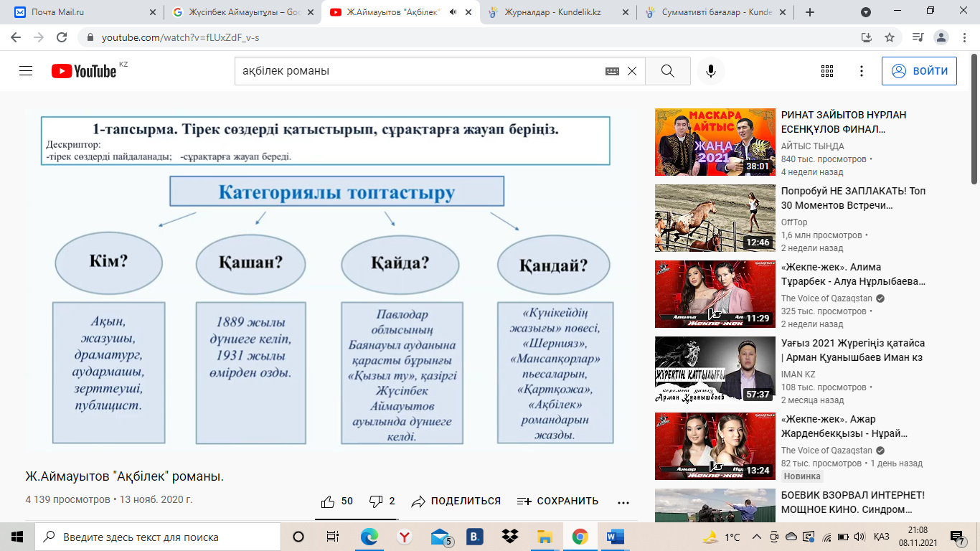Open the OneDrive cloud tray icon
The width and height of the screenshot is (980, 551).
pyautogui.click(x=791, y=537)
